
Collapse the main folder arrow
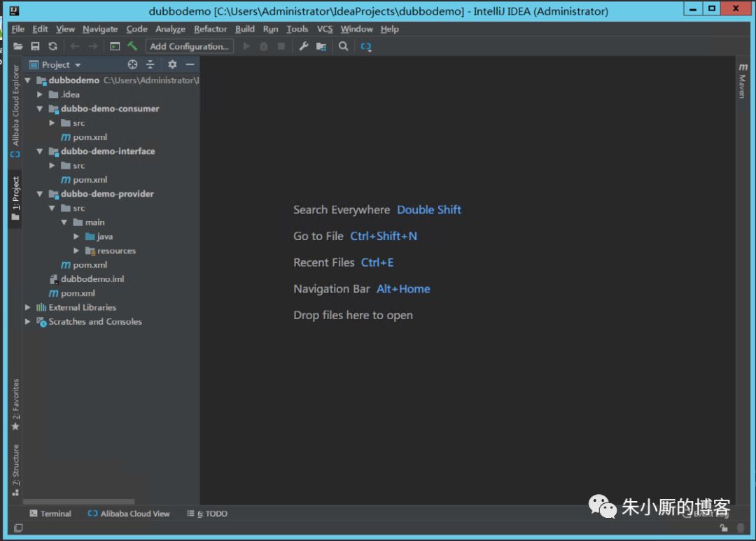point(64,223)
